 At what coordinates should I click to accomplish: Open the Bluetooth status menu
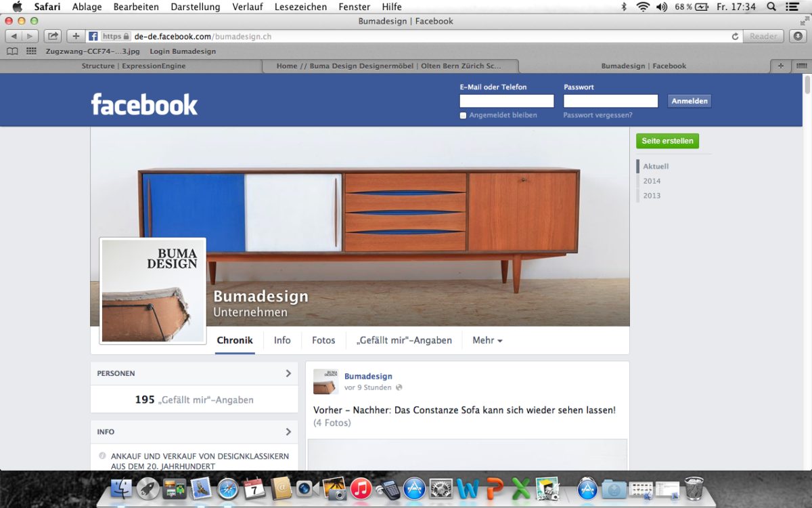(624, 7)
